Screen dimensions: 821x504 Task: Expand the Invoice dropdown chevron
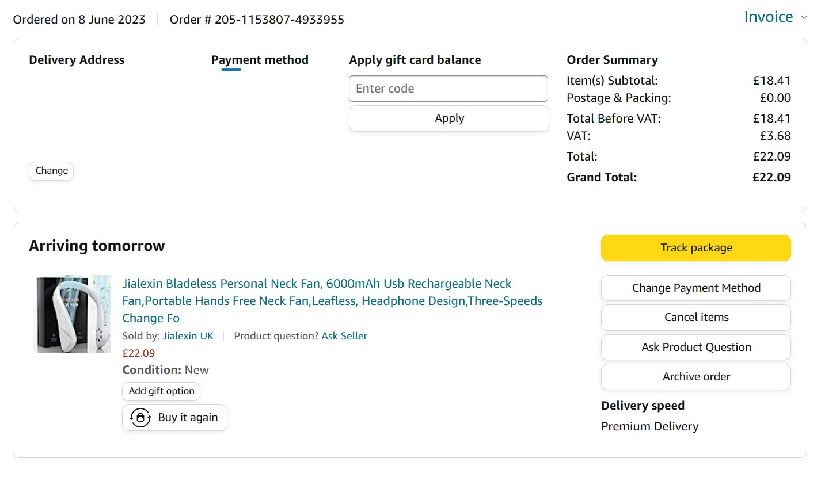point(804,18)
